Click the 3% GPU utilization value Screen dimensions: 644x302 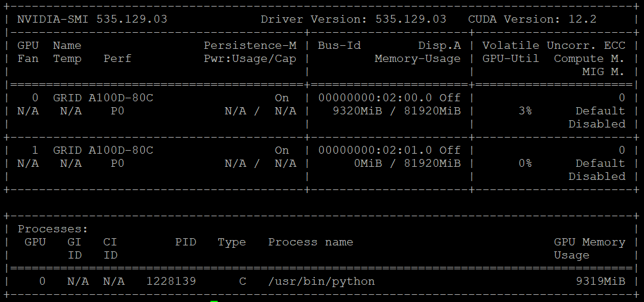click(x=525, y=111)
